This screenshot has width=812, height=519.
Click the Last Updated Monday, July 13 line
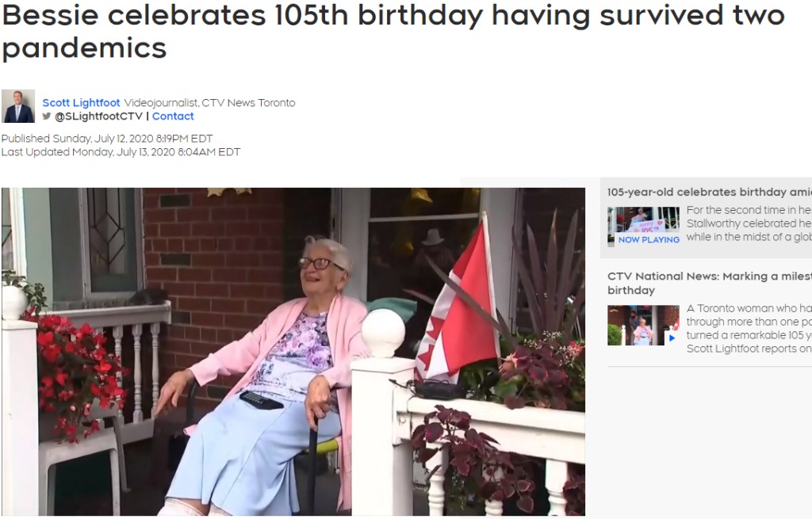click(x=121, y=152)
